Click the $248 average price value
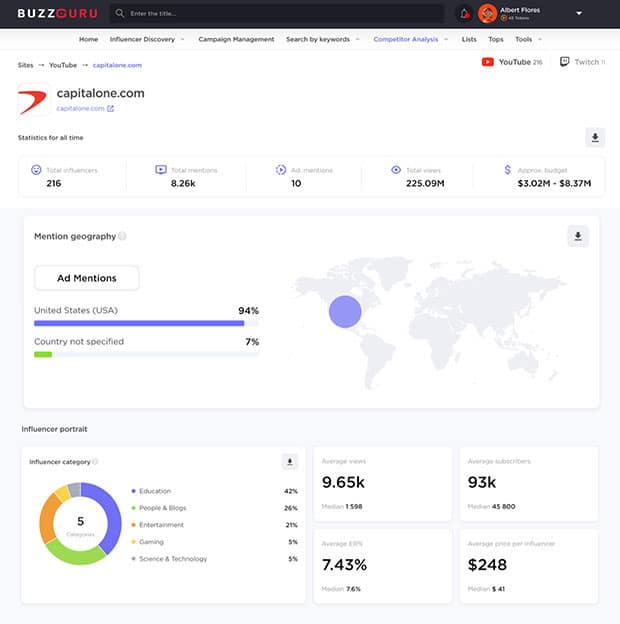 pos(487,565)
